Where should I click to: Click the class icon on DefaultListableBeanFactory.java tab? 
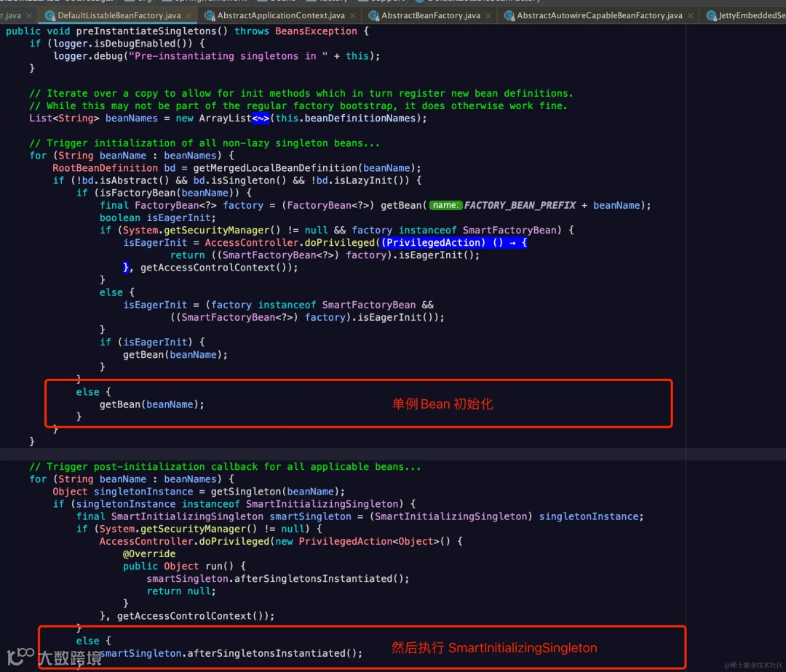49,15
